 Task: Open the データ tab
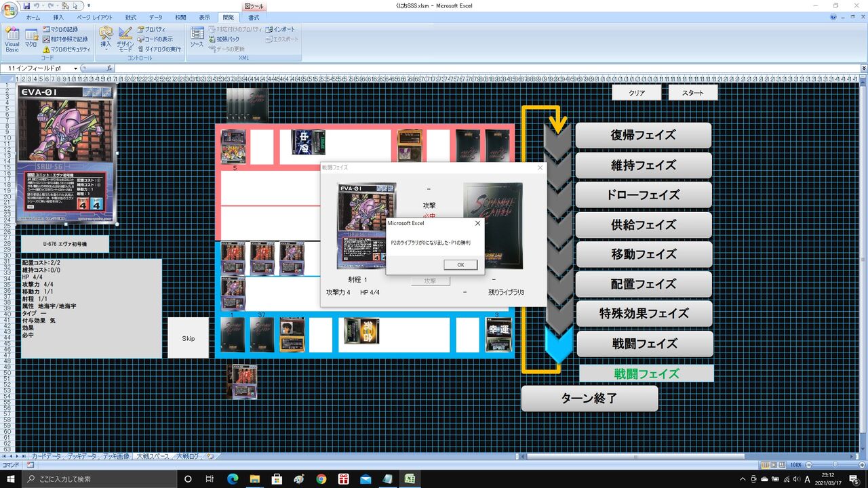tap(156, 17)
